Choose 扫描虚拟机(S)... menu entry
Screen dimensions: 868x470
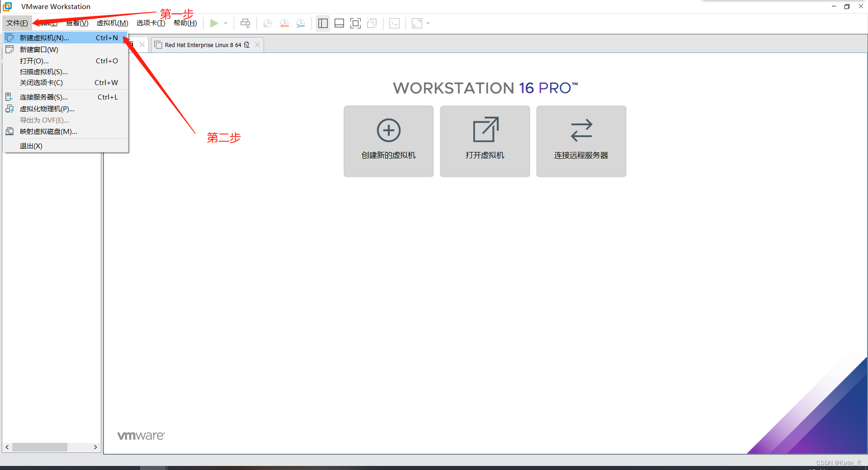tap(66, 72)
